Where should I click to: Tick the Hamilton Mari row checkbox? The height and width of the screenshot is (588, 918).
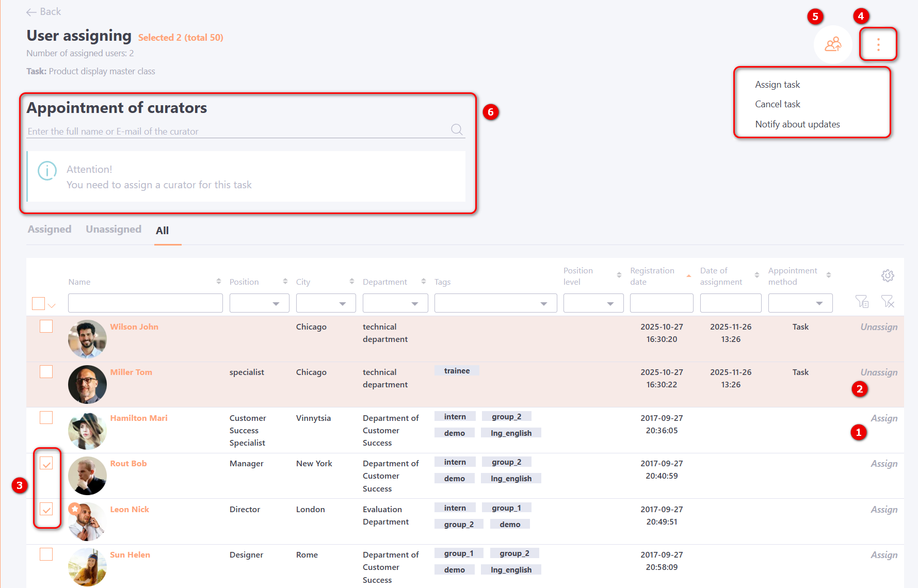pos(46,418)
